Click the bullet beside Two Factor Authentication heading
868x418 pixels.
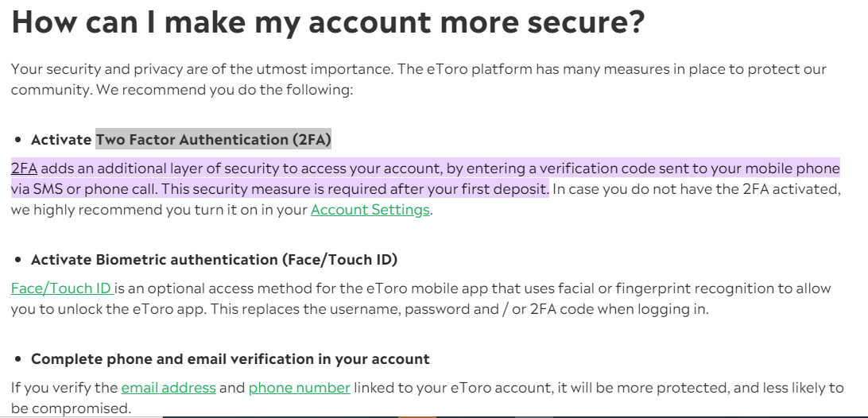click(19, 140)
